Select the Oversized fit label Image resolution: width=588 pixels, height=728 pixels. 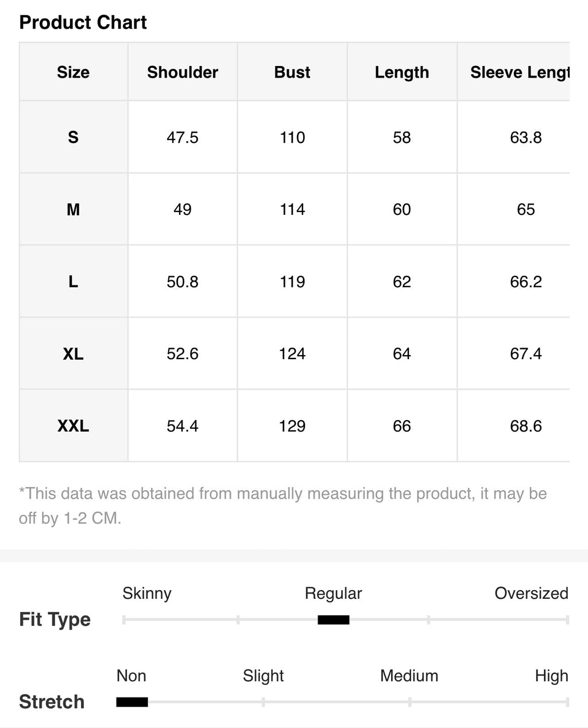click(x=531, y=594)
